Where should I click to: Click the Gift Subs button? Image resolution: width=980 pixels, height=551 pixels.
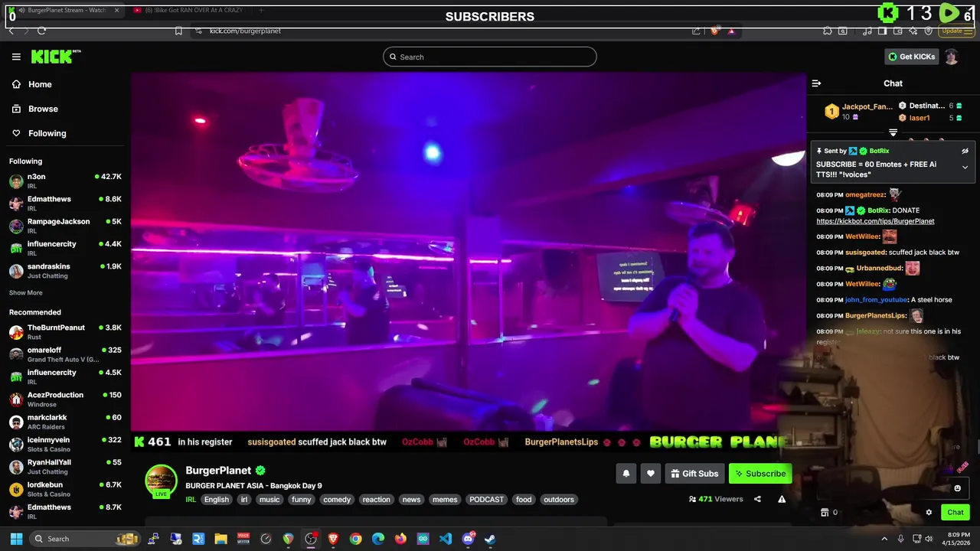tap(694, 474)
